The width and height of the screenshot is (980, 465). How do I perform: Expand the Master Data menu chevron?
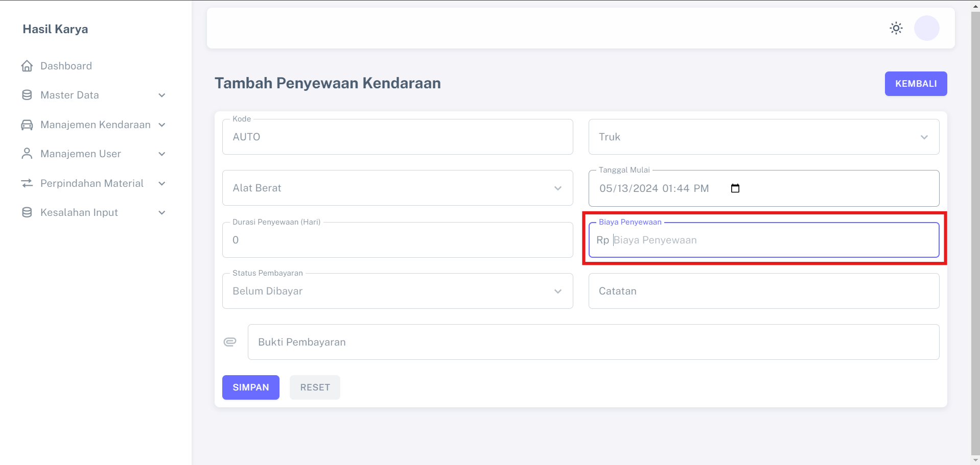pos(162,95)
